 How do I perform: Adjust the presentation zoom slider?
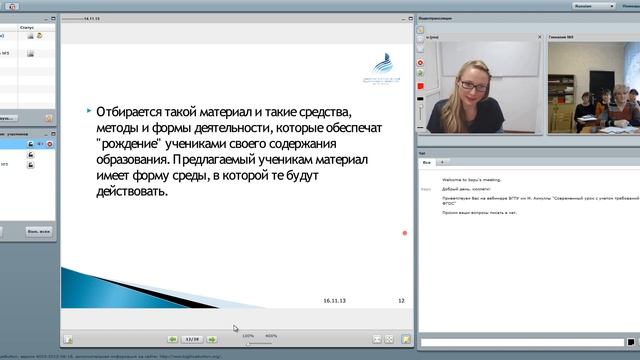259,343
